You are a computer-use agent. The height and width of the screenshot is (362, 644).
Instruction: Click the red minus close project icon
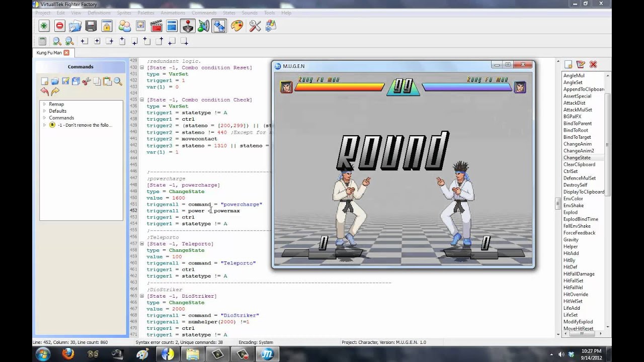click(x=59, y=26)
